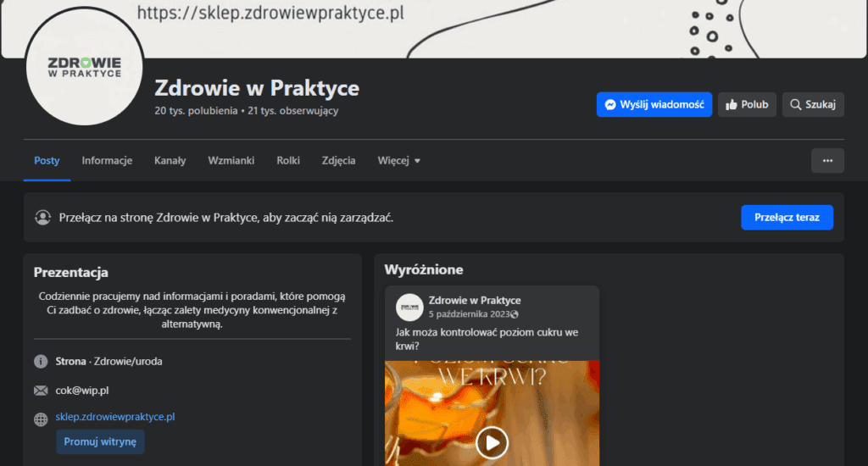View the Zdjęcia tab

pyautogui.click(x=338, y=161)
